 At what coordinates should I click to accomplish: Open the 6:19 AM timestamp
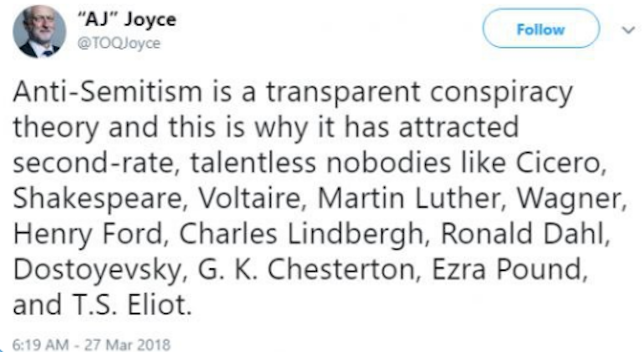[x=40, y=344]
